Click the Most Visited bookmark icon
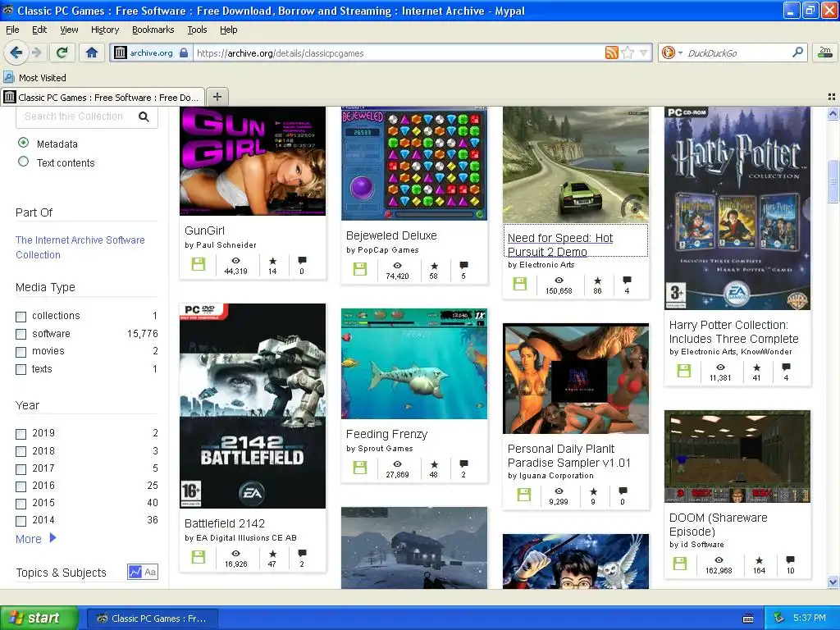This screenshot has width=840, height=630. pos(8,77)
